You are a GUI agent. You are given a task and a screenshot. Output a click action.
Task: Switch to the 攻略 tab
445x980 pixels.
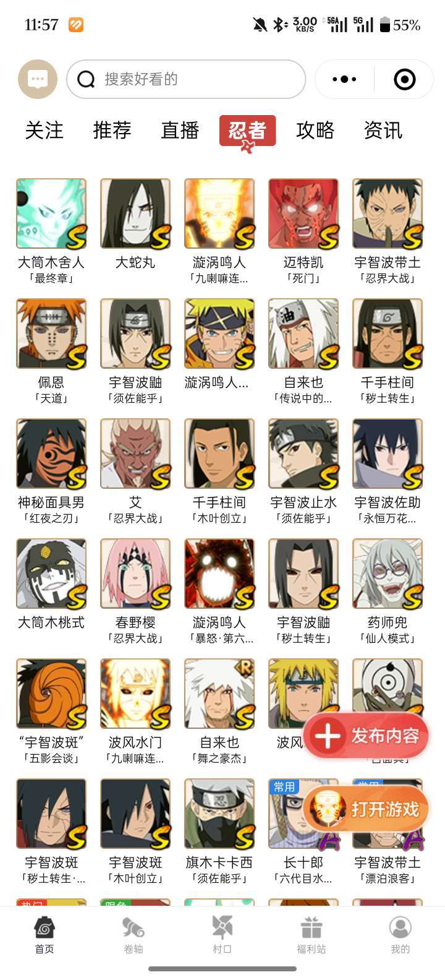[x=315, y=131]
